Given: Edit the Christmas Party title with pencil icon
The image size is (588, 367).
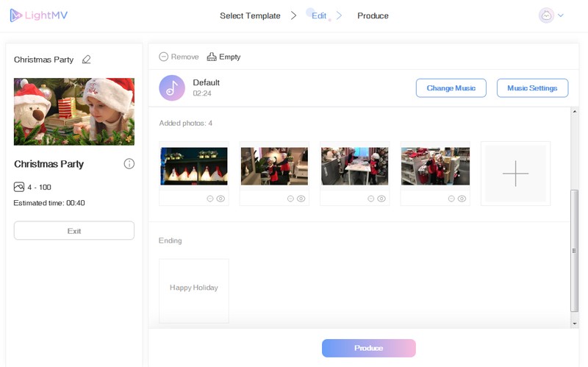Looking at the screenshot, I should click(x=86, y=60).
